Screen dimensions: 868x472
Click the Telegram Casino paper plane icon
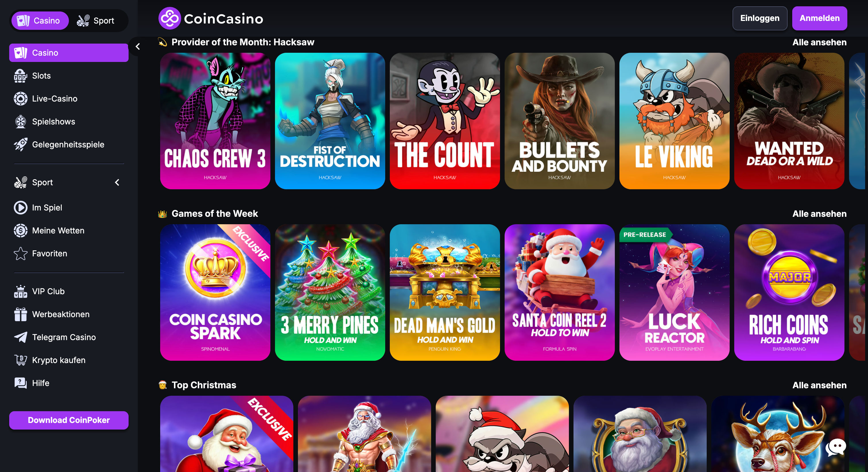click(21, 337)
